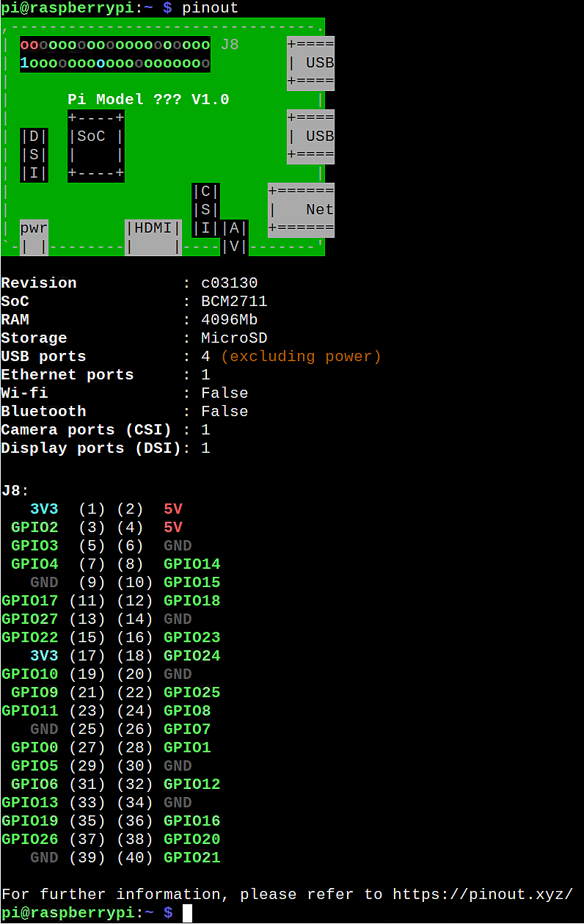Click GPIO24 at pin 18
This screenshot has width=584, height=924.
point(191,655)
